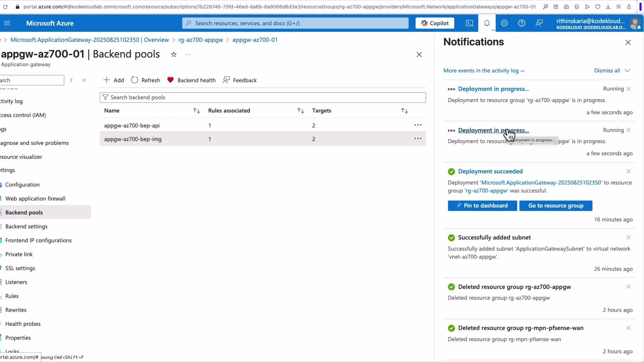
Task: Open rg-az700-appgw link in notification text
Action: [486, 191]
